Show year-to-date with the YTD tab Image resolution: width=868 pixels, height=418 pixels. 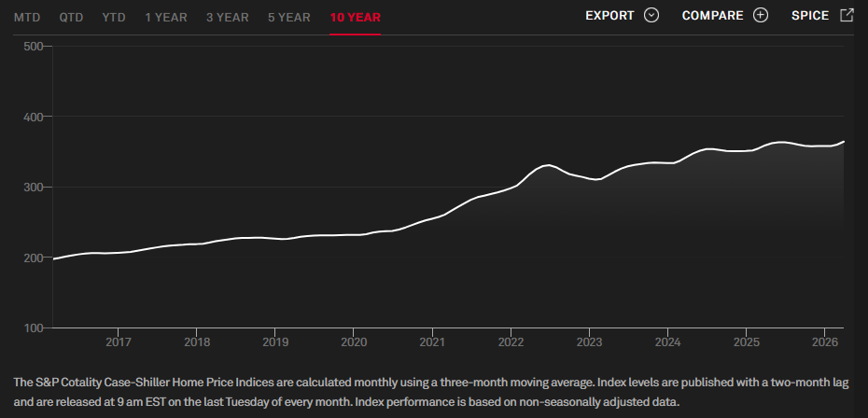[x=114, y=17]
